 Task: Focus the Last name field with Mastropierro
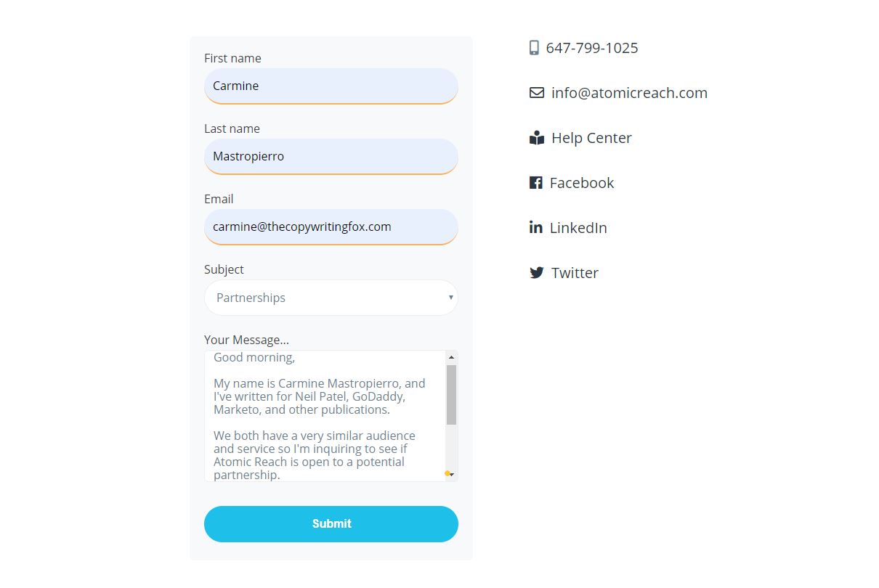click(x=331, y=157)
